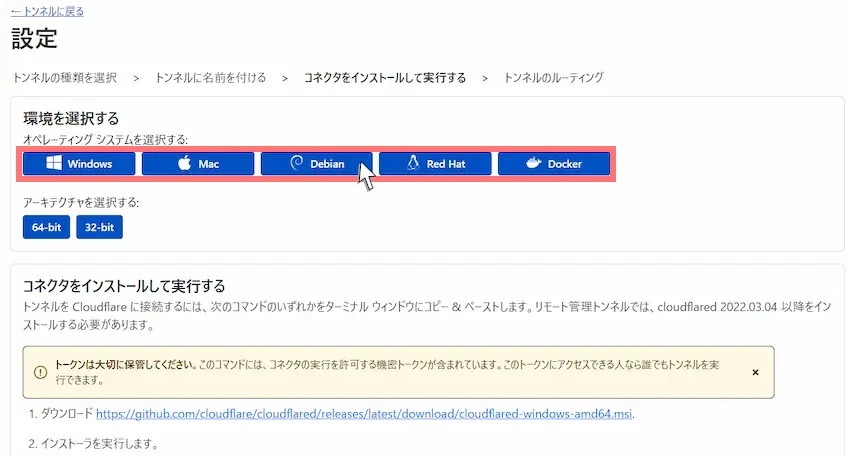Image resolution: width=850 pixels, height=456 pixels.
Task: Select Docker as the environment
Action: 554,164
